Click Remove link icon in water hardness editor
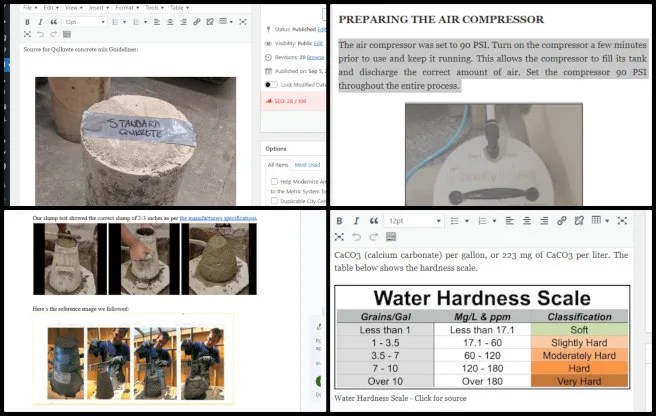Viewport: 656px width, 416px height. (x=579, y=221)
